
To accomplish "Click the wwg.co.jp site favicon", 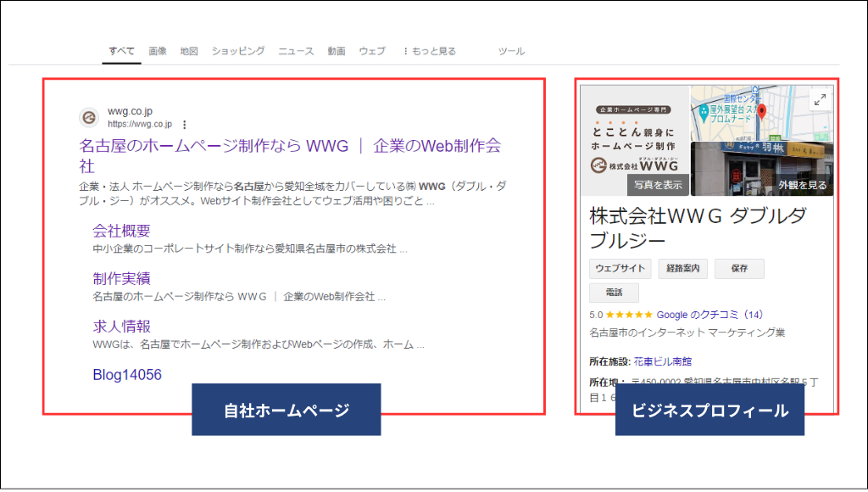I will [x=90, y=119].
